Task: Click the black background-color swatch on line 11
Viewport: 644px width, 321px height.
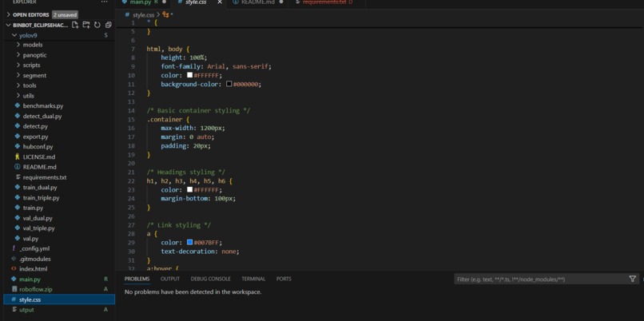Action: tap(229, 84)
